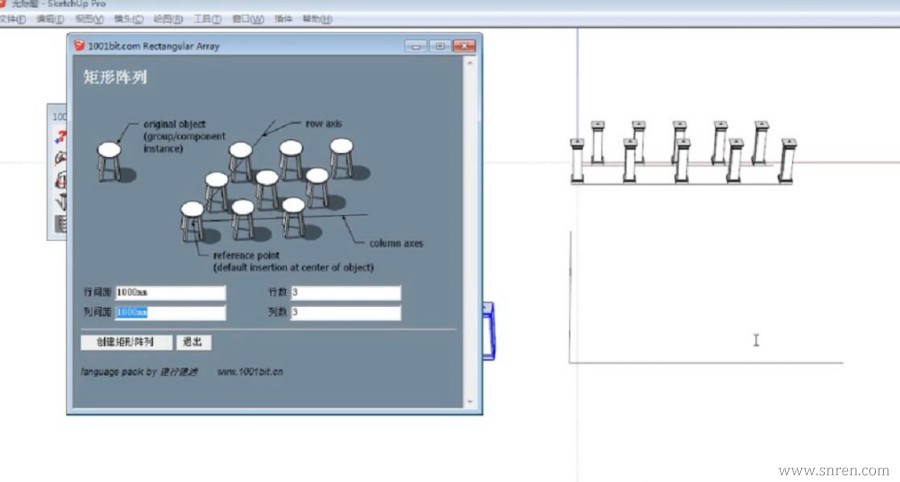Viewport: 900px width, 482px height.
Task: Open the 绘图(R) draw menu
Action: [168, 19]
